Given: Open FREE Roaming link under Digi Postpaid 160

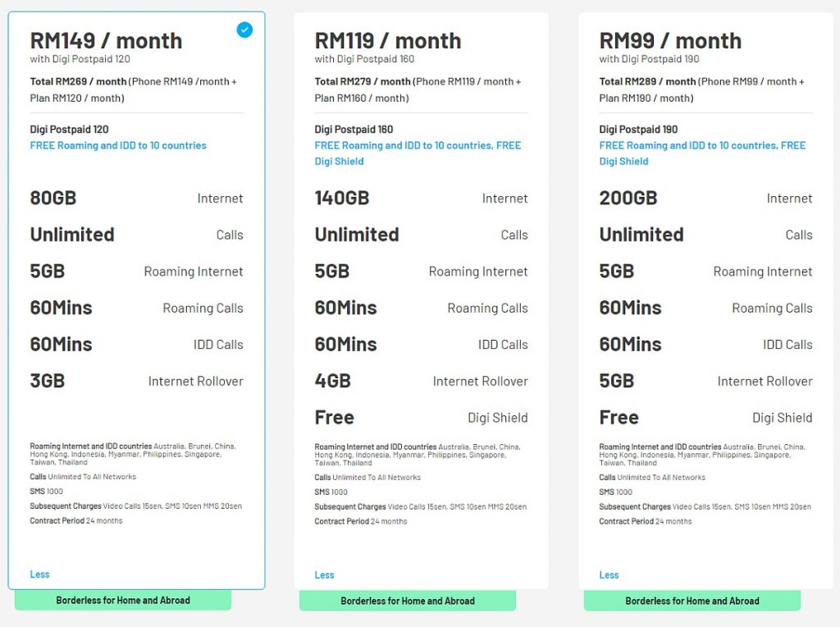Looking at the screenshot, I should 418,153.
